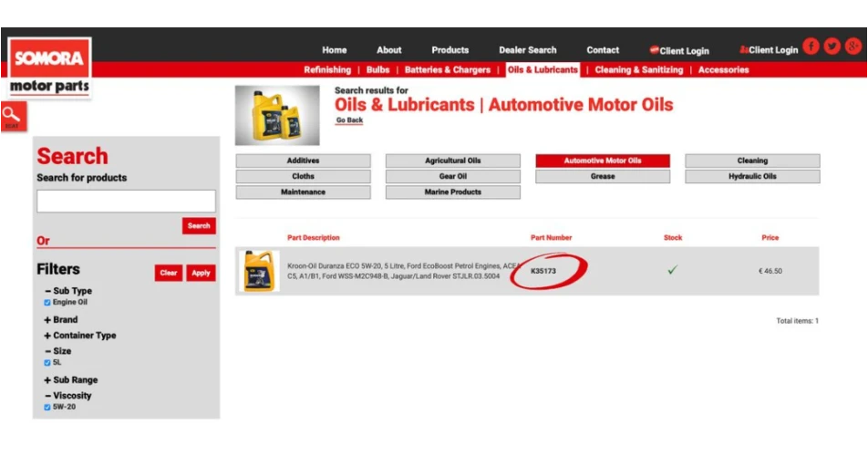Open the Contact menu item

(x=603, y=50)
